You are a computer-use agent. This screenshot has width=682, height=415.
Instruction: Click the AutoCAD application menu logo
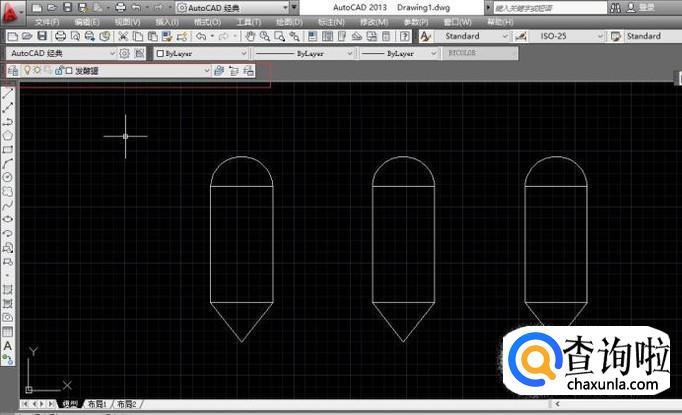click(12, 12)
